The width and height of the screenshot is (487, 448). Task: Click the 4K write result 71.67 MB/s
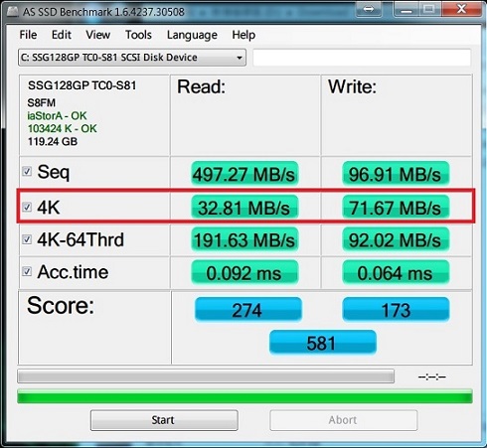point(396,208)
